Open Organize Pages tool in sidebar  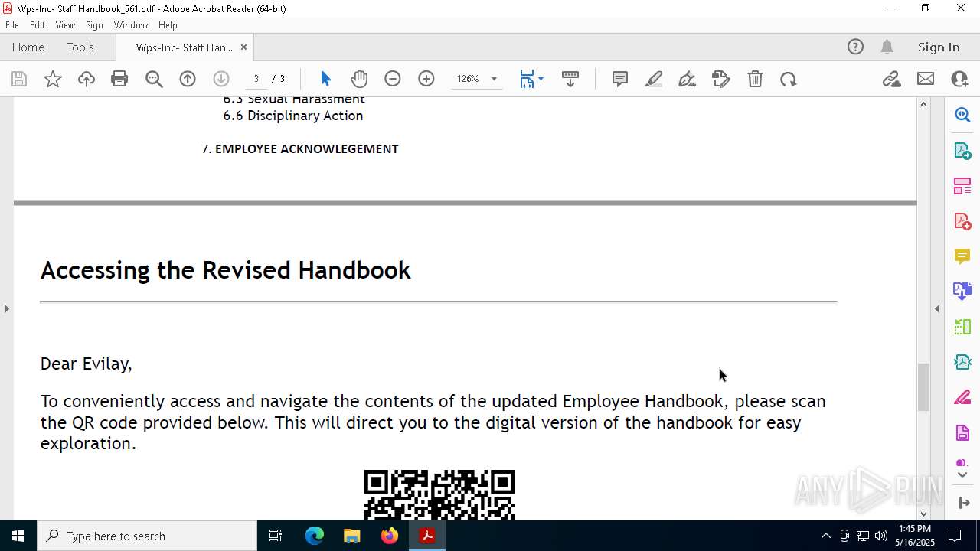pyautogui.click(x=962, y=186)
